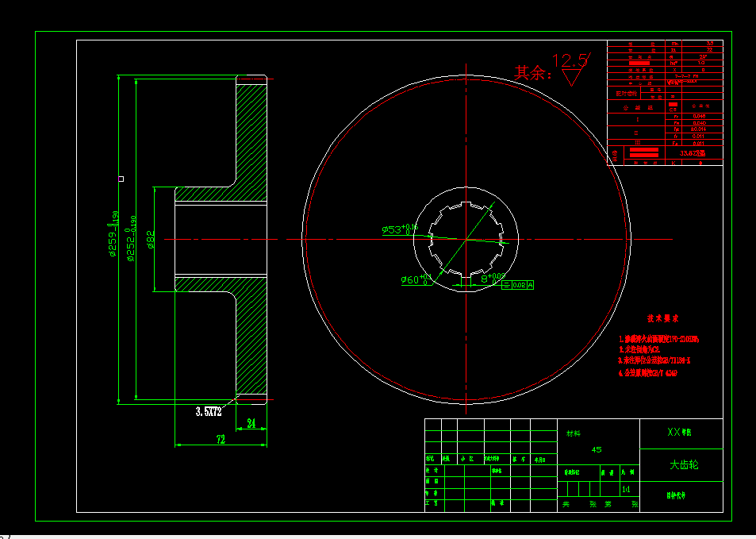Select the 1:1 scale value
Screen dimensions: 756x539
tap(627, 489)
